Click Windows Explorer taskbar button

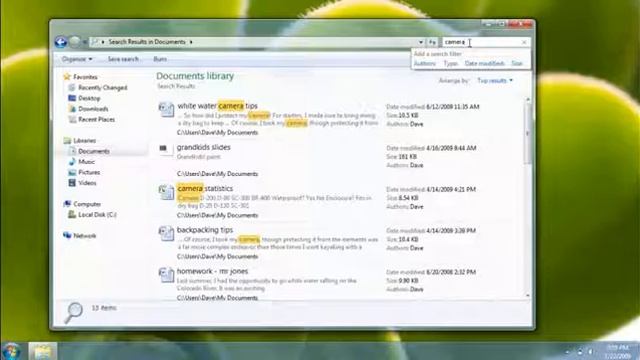click(x=42, y=351)
